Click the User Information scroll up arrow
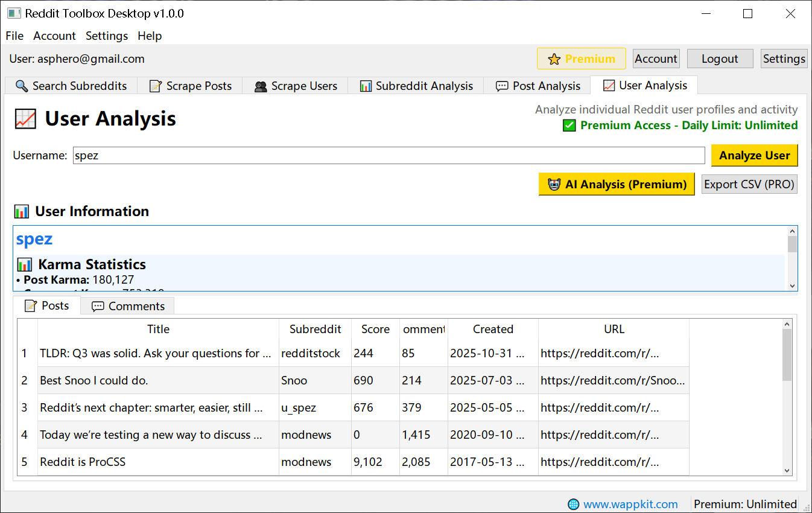This screenshot has width=812, height=513. (793, 231)
